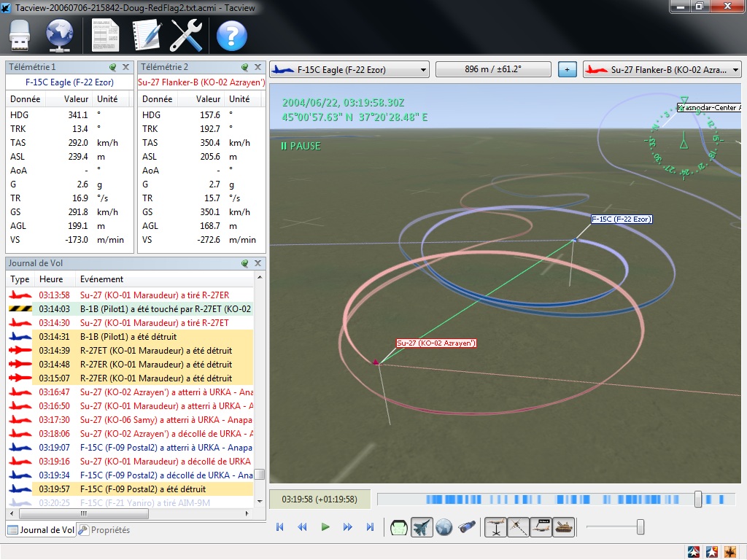The height and width of the screenshot is (560, 747).
Task: Open the wrench and screwdriver settings
Action: coord(186,35)
